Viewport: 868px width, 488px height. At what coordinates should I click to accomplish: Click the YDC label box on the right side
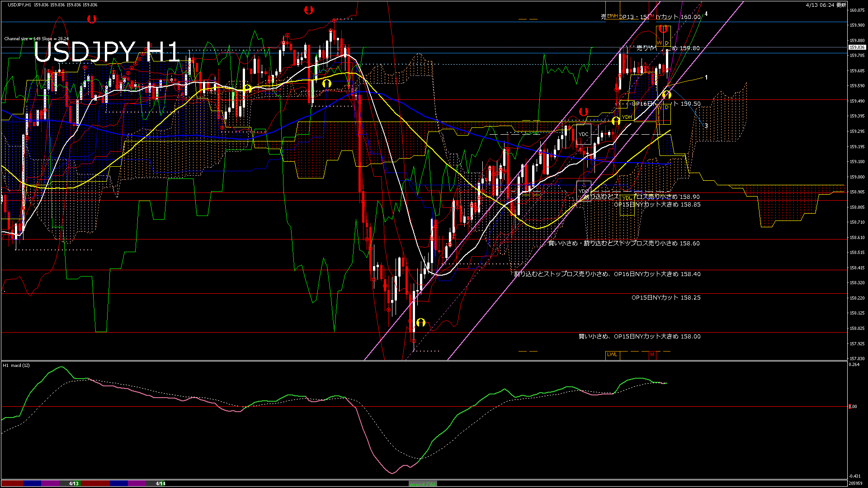pyautogui.click(x=583, y=135)
